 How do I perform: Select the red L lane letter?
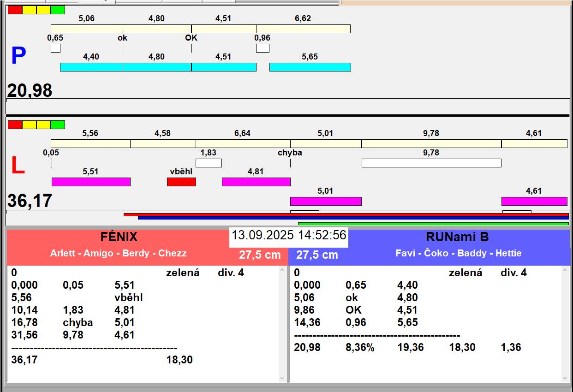(18, 166)
